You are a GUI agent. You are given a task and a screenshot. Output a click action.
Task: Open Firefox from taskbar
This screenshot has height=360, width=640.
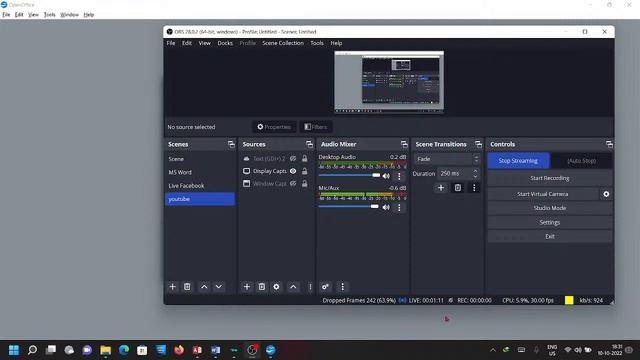[179, 350]
